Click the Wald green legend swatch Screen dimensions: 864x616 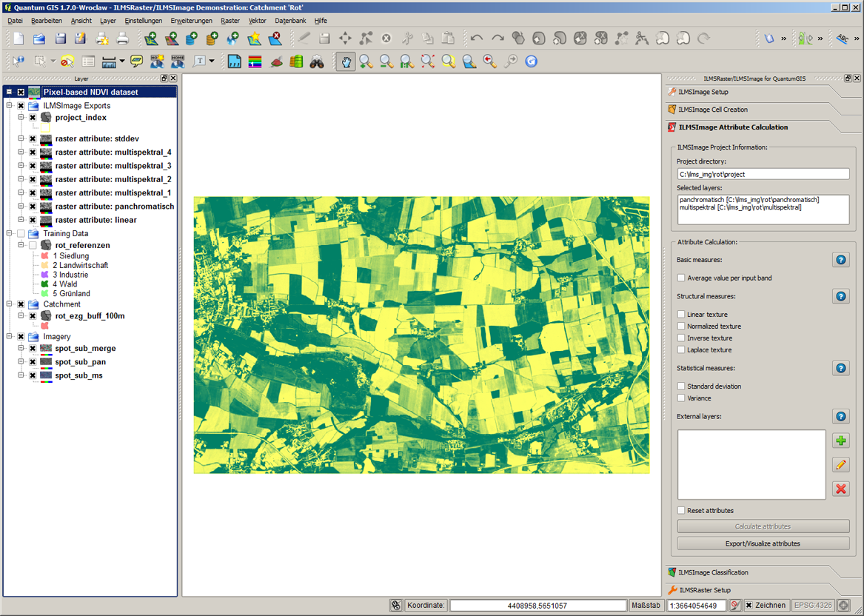coord(45,284)
